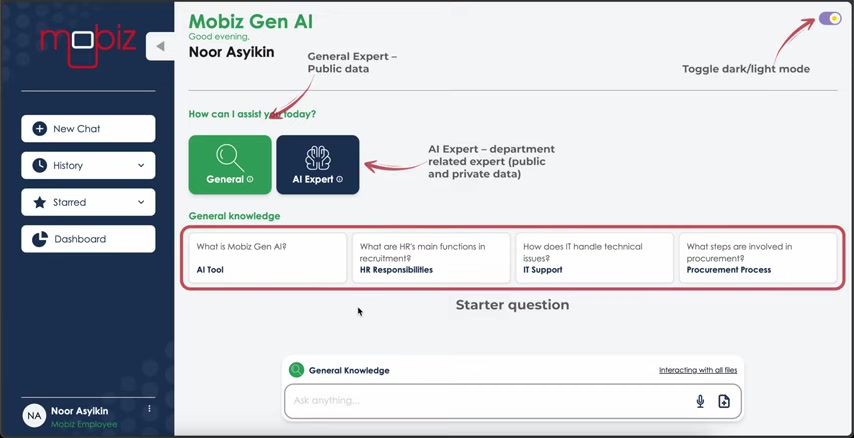Click the green General Knowledge search icon

(296, 370)
